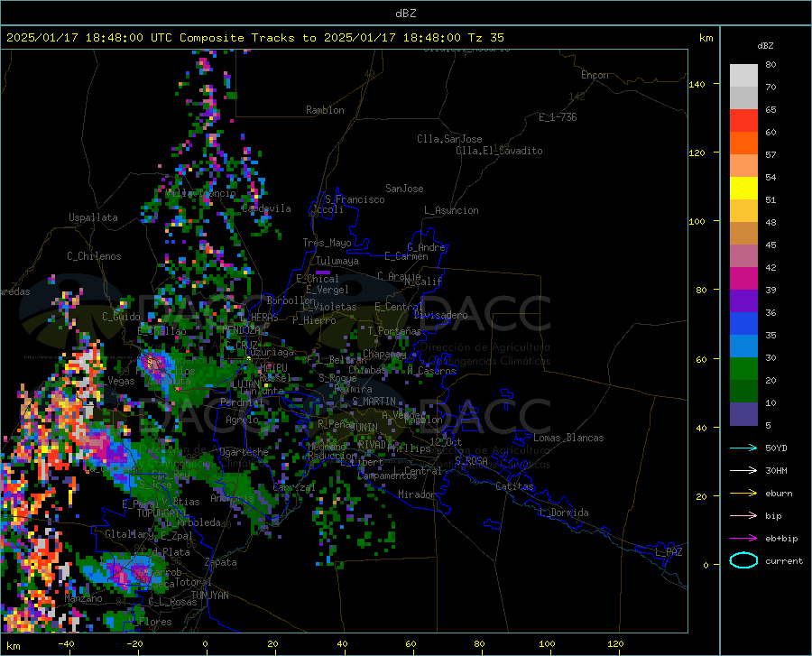Click the JUNIN place label
Screen dimensions: 812x656
[x=364, y=427]
